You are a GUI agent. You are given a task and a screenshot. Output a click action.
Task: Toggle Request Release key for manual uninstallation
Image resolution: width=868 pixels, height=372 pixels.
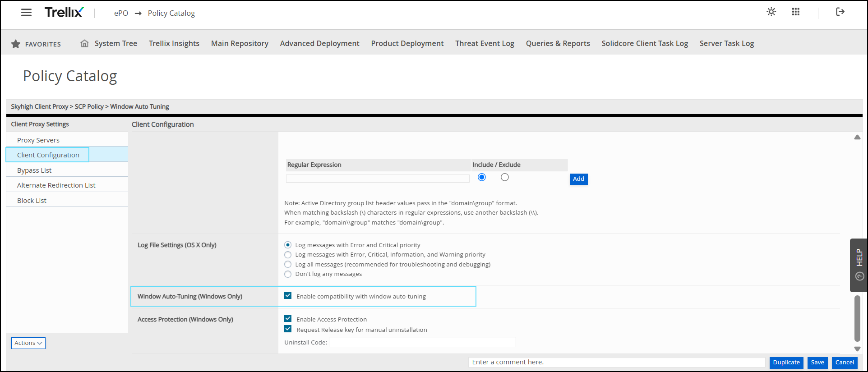(x=288, y=329)
